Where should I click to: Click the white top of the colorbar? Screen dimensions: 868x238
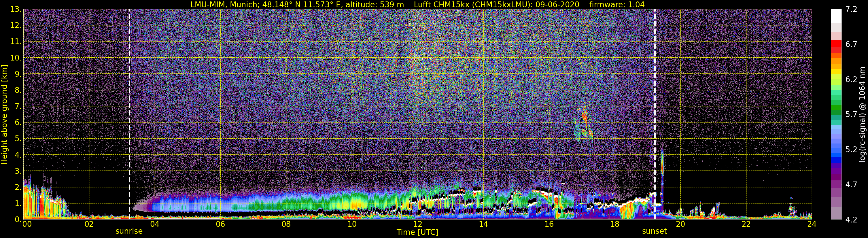[836, 16]
